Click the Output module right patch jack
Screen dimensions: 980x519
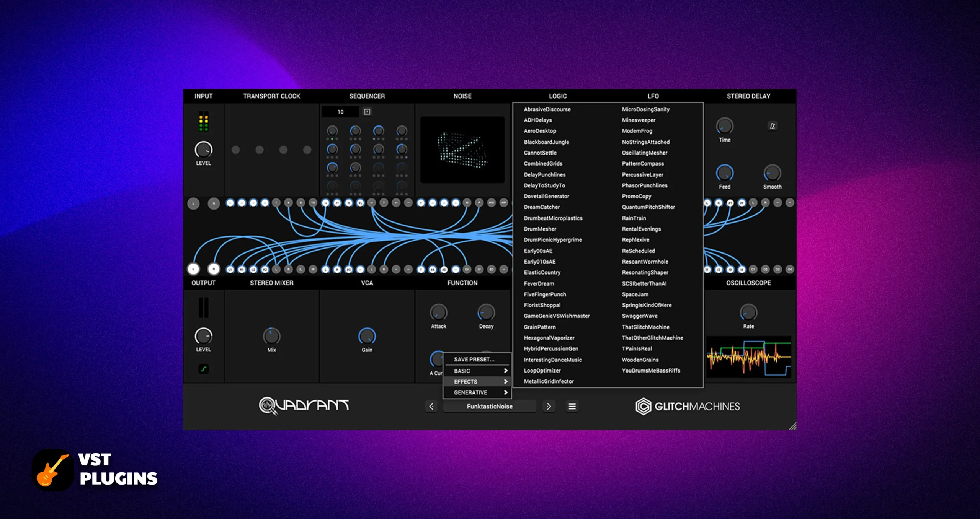[214, 269]
